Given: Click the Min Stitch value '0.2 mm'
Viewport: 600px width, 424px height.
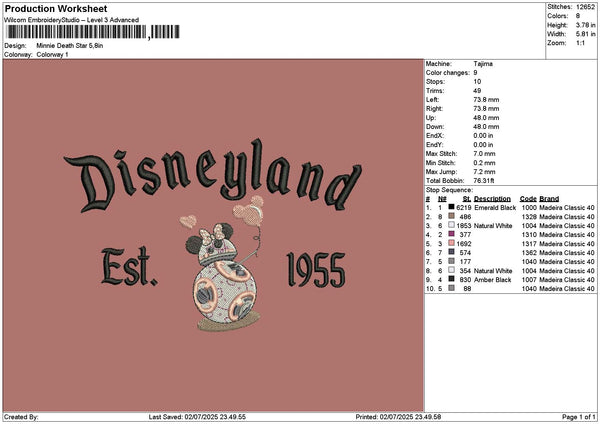Looking at the screenshot, I should (x=484, y=163).
